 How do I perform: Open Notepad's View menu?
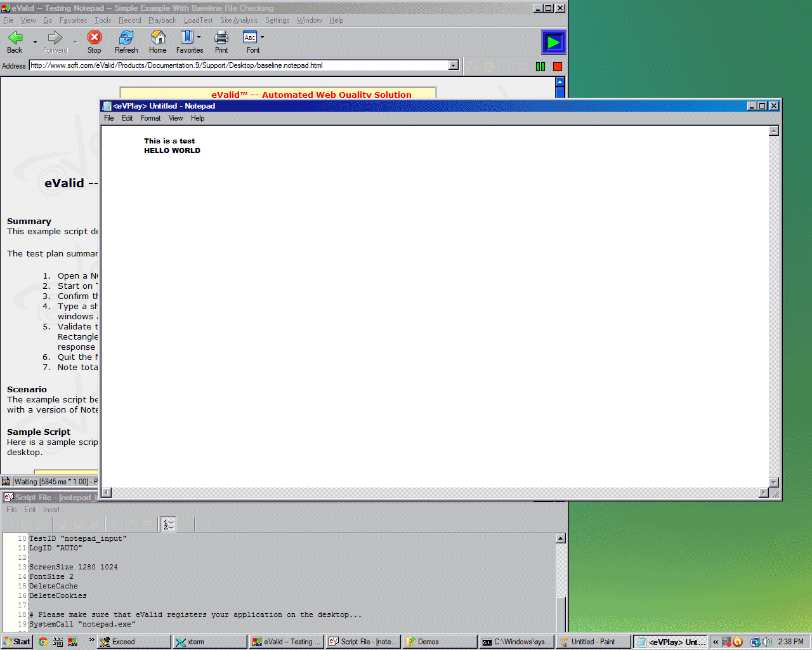[x=176, y=118]
